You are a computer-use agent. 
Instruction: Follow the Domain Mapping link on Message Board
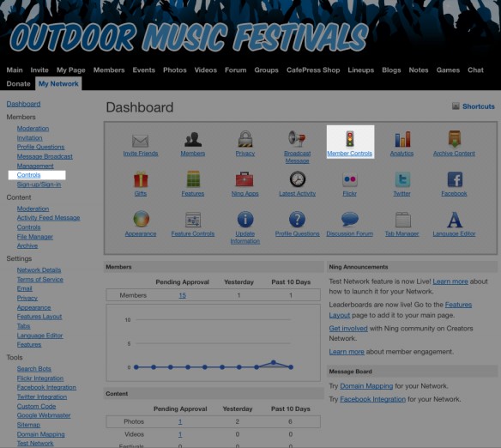pyautogui.click(x=366, y=386)
